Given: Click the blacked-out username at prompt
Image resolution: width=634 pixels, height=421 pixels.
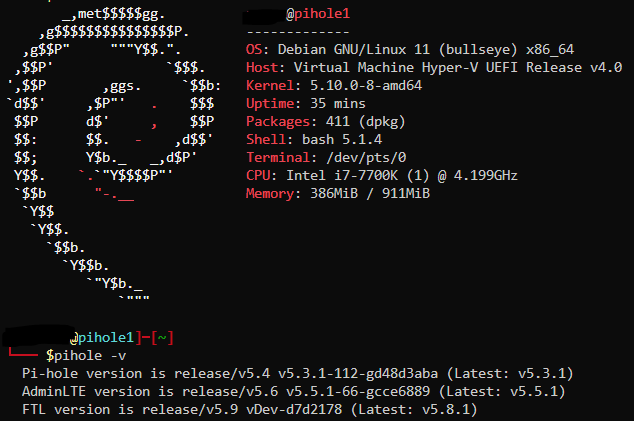Looking at the screenshot, I should point(38,336).
